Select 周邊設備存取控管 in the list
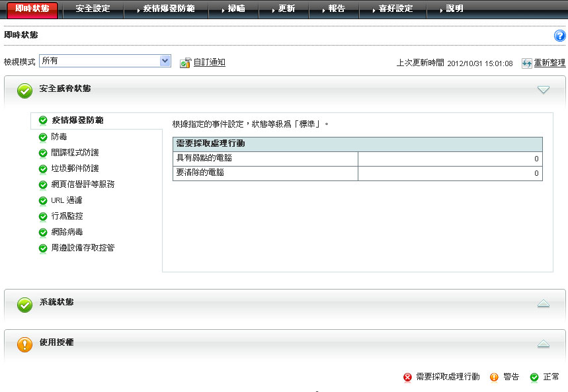This screenshot has height=392, width=568. tap(83, 248)
